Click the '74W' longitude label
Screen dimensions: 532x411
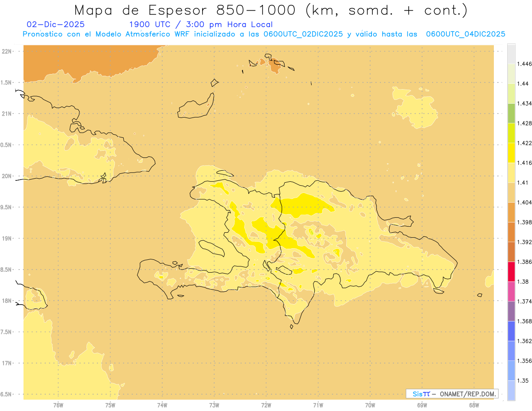(x=162, y=405)
